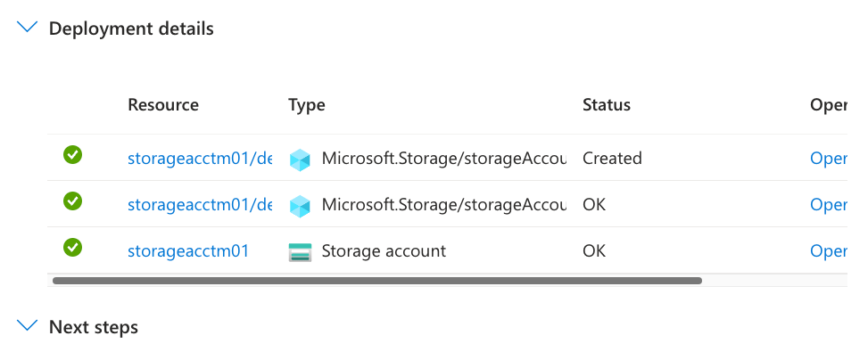Click the blue cube icon in the middle OK row
This screenshot has width=868, height=344.
pos(300,206)
